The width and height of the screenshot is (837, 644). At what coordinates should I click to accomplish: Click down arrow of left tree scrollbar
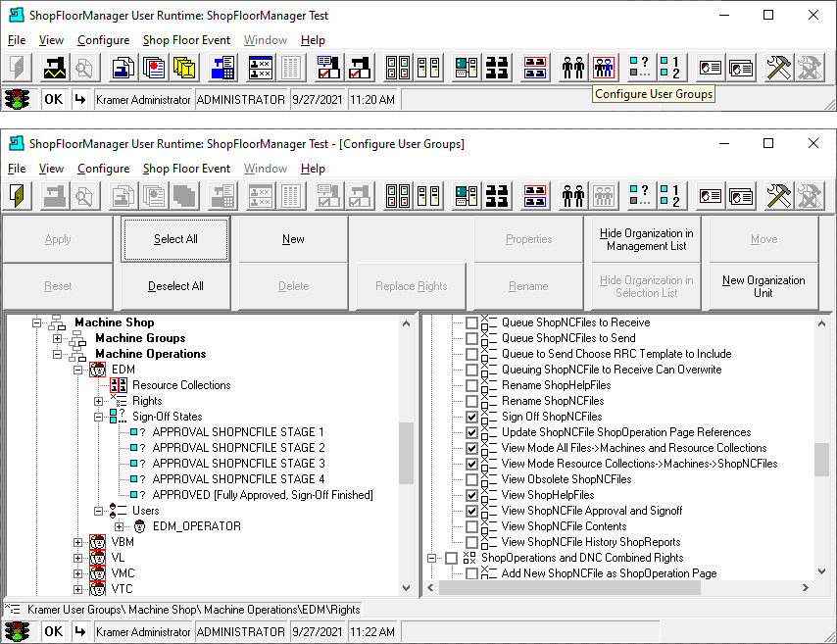pyautogui.click(x=406, y=588)
